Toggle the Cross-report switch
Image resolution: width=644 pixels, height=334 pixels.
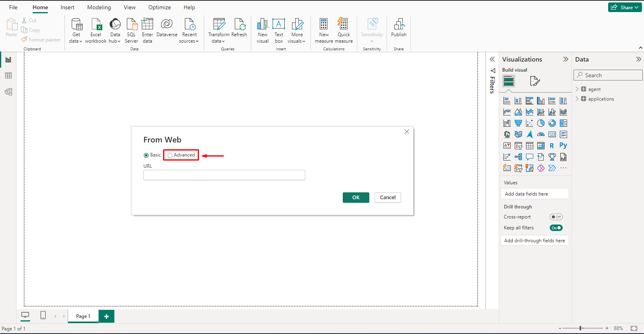556,217
